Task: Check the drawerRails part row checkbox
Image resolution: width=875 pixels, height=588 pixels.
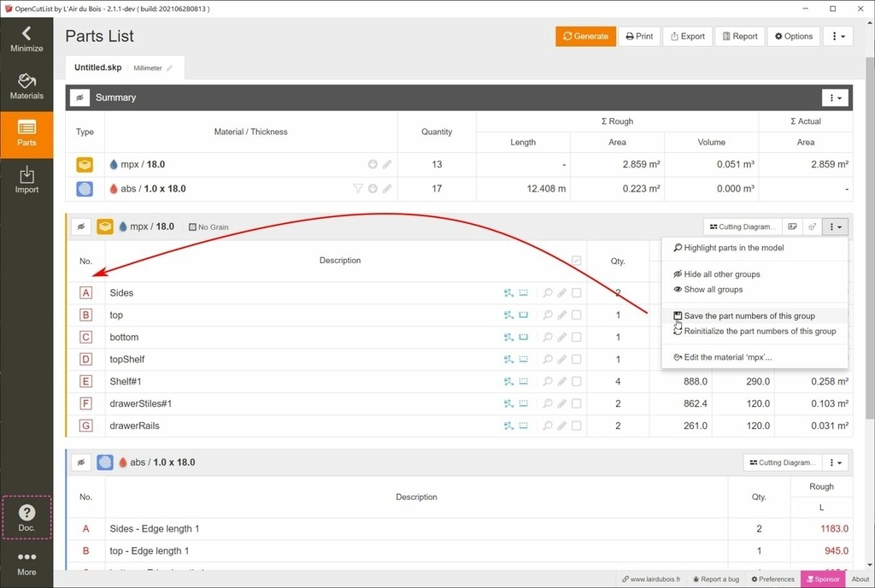Action: 577,426
